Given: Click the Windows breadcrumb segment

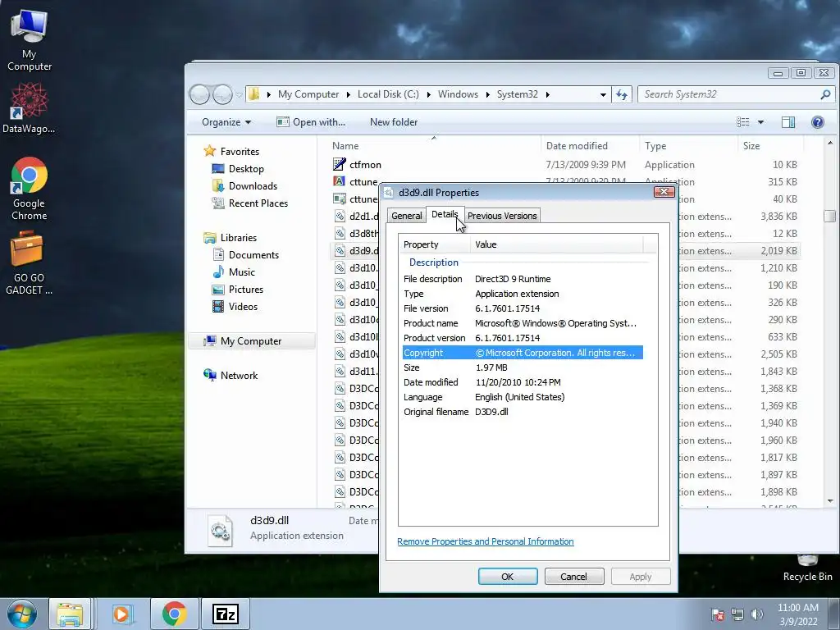Looking at the screenshot, I should coord(458,94).
